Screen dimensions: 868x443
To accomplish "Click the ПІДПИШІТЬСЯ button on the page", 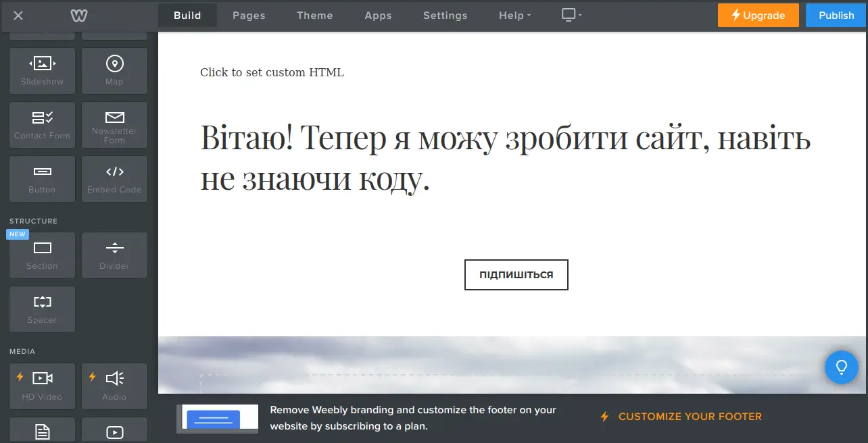I will [516, 275].
